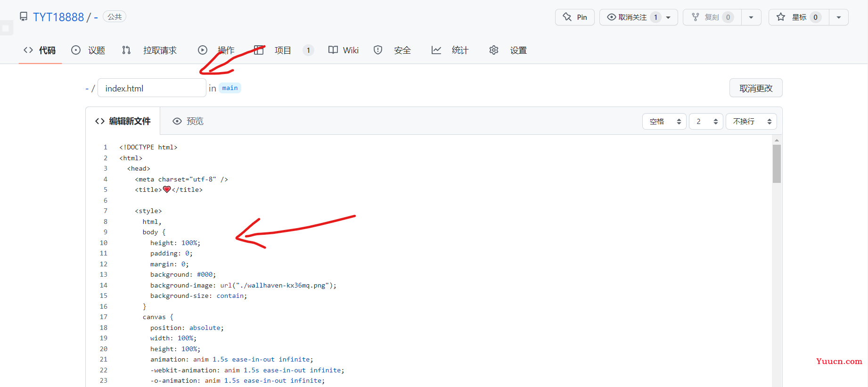Click the background-image url line
This screenshot has height=387, width=868.
[243, 285]
